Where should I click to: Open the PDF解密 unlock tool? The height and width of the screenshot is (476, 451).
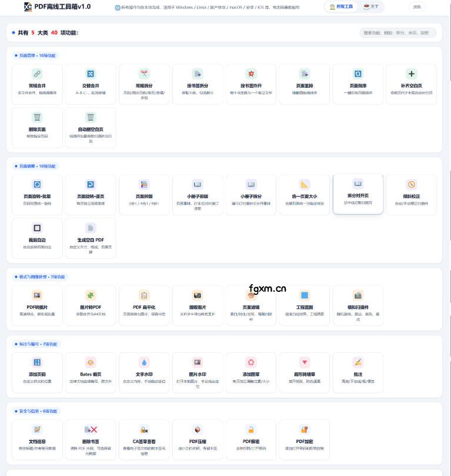tap(251, 440)
